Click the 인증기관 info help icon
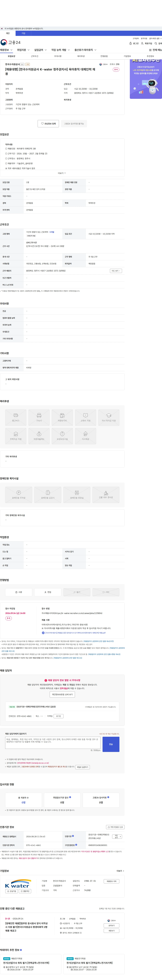This screenshot has height=980, width=162. pos(73,836)
